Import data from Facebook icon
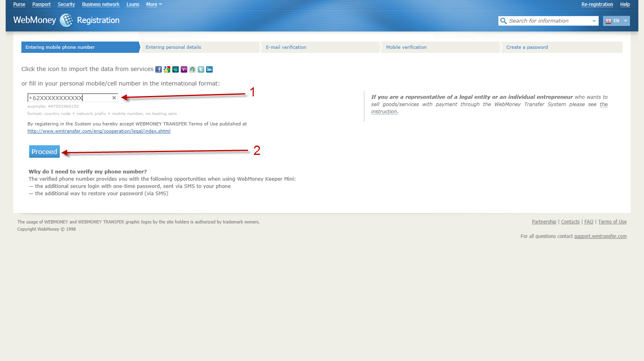Viewport: 644px width, 361px height. click(159, 69)
